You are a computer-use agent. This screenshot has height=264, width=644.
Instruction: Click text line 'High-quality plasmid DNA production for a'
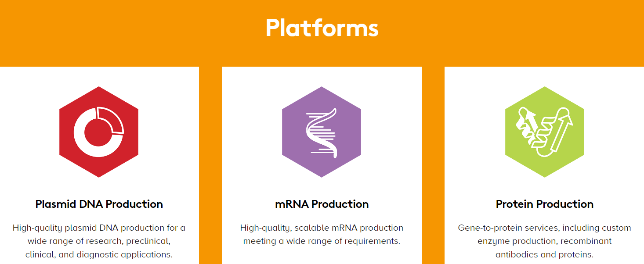[99, 228]
